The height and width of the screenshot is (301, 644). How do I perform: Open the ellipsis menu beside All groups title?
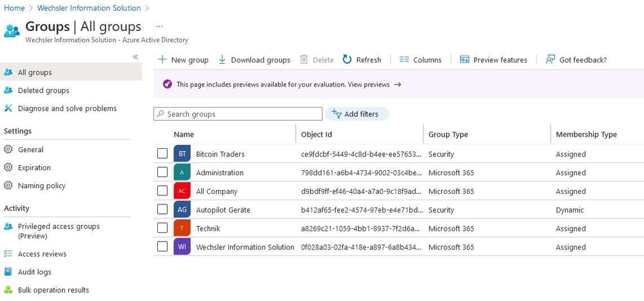point(160,26)
